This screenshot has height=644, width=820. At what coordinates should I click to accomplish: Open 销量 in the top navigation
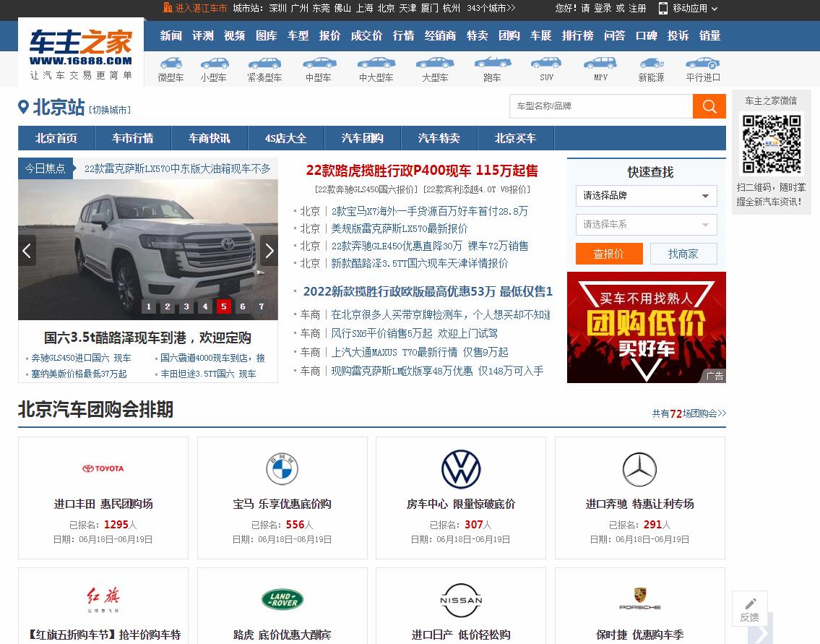709,35
